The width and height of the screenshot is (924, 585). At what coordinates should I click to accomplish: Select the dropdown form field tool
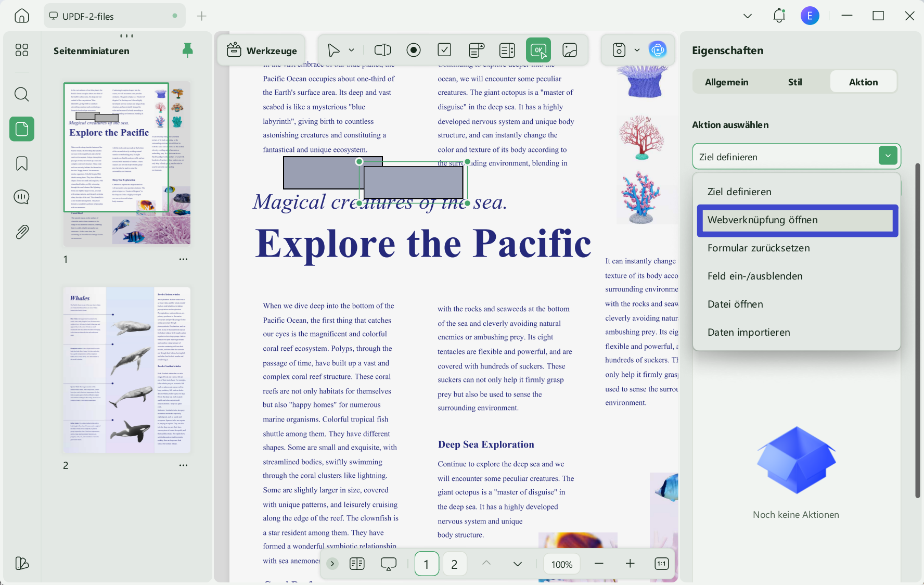click(x=477, y=50)
